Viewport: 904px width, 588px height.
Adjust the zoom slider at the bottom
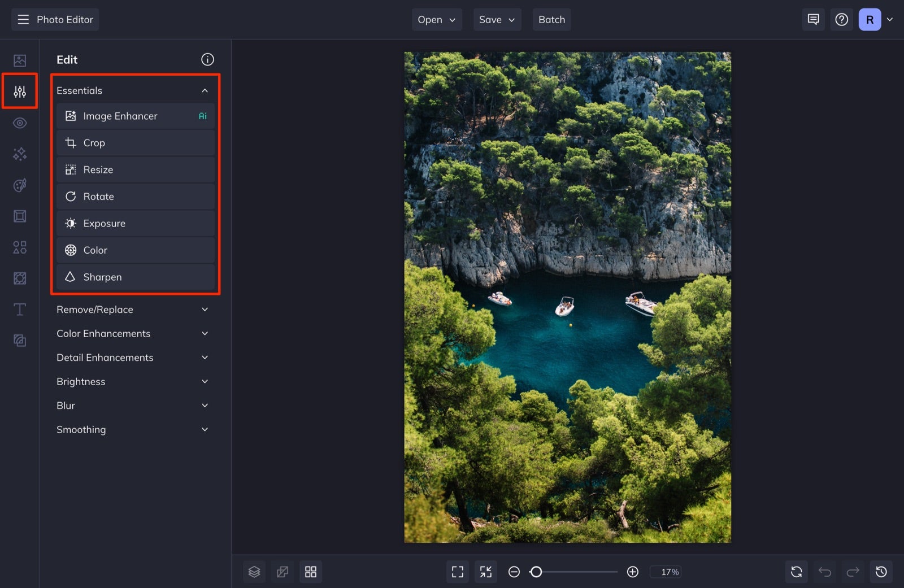(x=537, y=572)
